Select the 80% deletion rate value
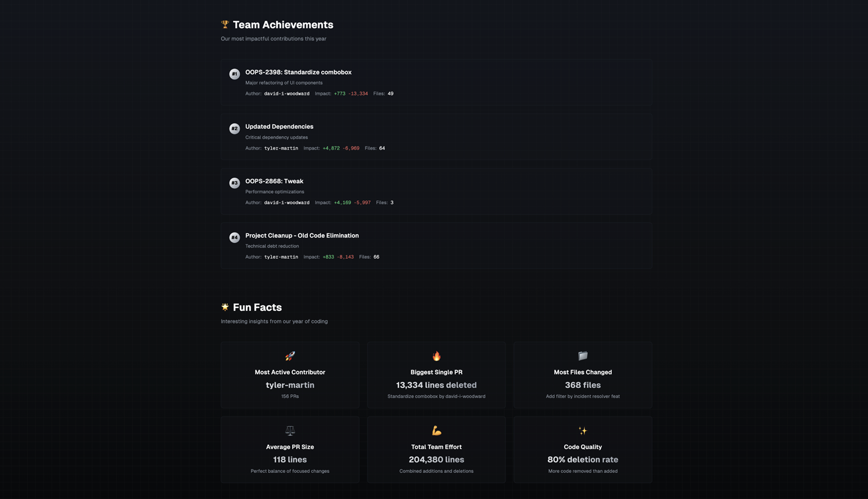Viewport: 868px width, 499px height. 583,459
